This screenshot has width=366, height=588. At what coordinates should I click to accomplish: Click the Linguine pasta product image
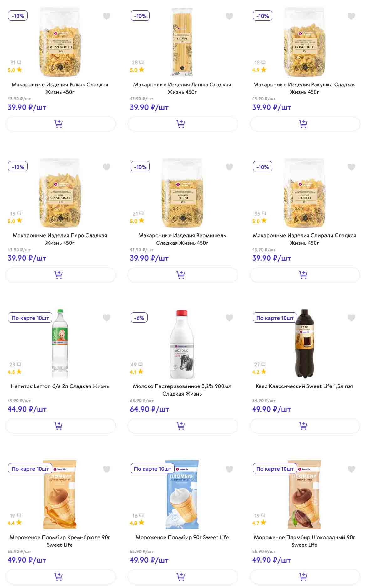click(182, 42)
